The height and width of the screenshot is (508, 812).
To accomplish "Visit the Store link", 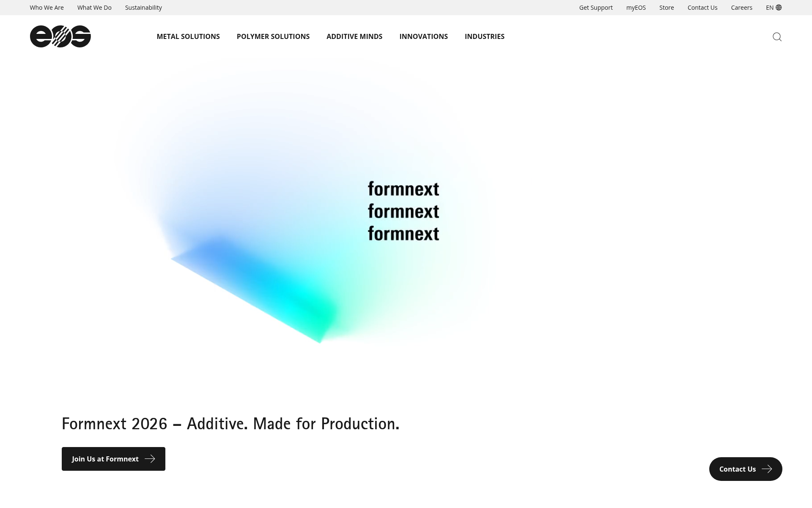I will tap(667, 8).
